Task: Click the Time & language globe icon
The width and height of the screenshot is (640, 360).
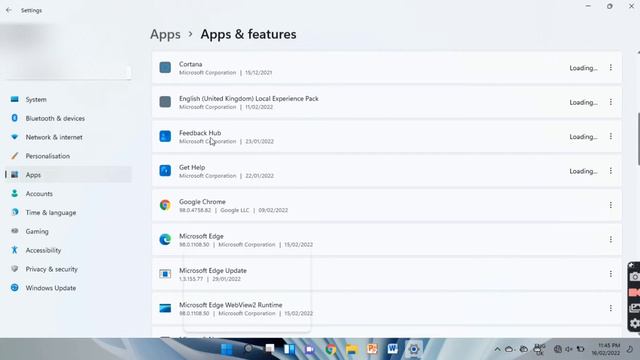Action: tap(15, 212)
